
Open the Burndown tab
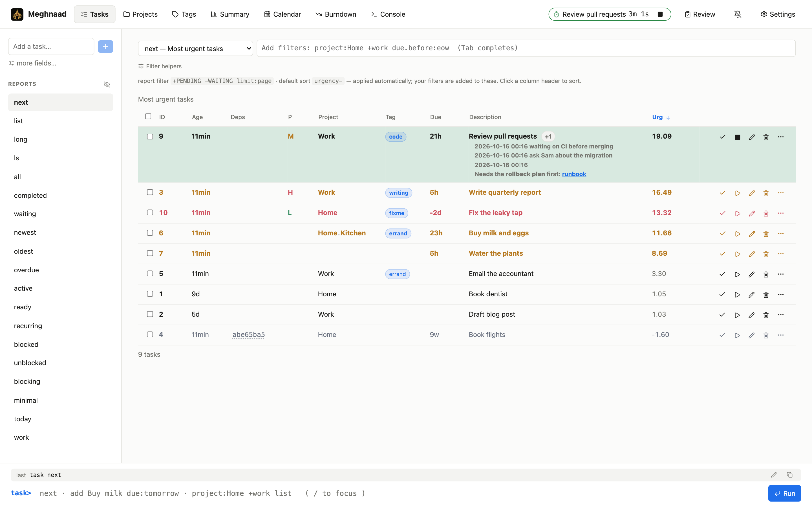point(336,14)
